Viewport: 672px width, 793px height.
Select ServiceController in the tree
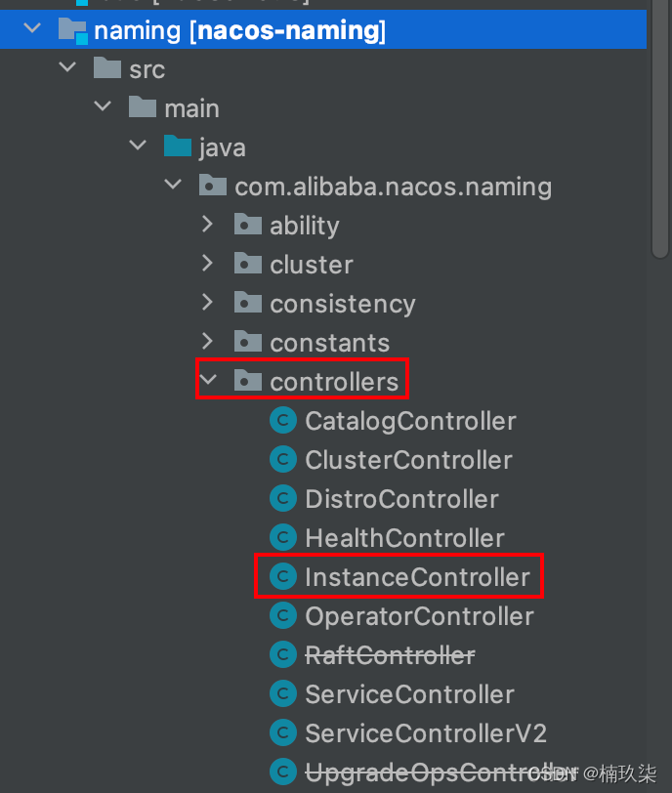point(409,694)
